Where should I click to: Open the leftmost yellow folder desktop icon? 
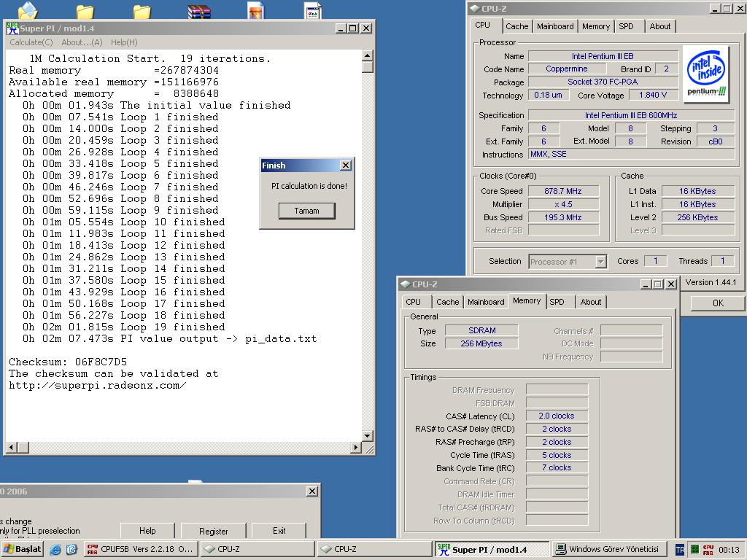(85, 12)
